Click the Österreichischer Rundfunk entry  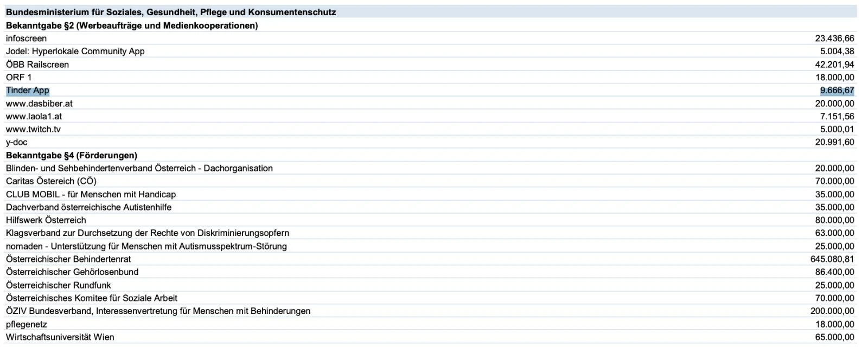tap(58, 285)
